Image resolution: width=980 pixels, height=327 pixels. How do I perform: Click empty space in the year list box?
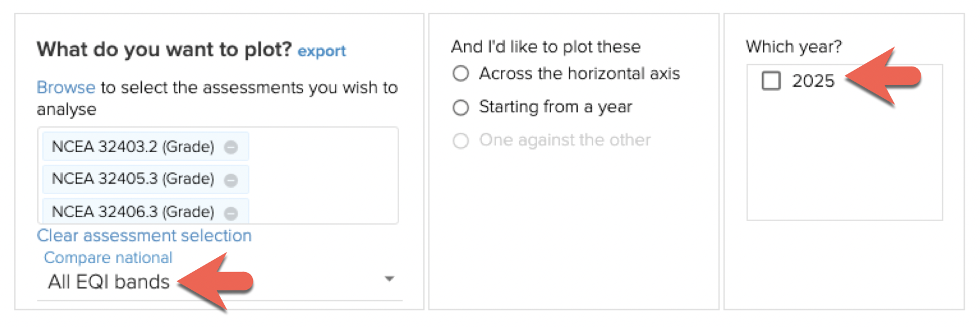tap(844, 165)
